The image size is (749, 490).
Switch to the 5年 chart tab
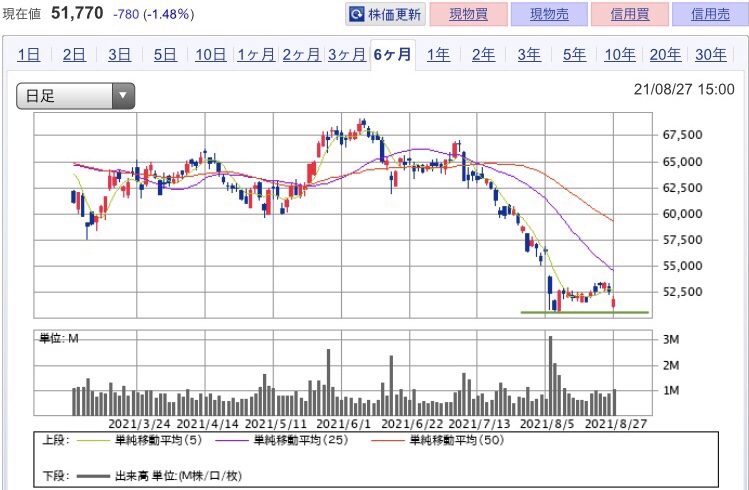(x=574, y=55)
